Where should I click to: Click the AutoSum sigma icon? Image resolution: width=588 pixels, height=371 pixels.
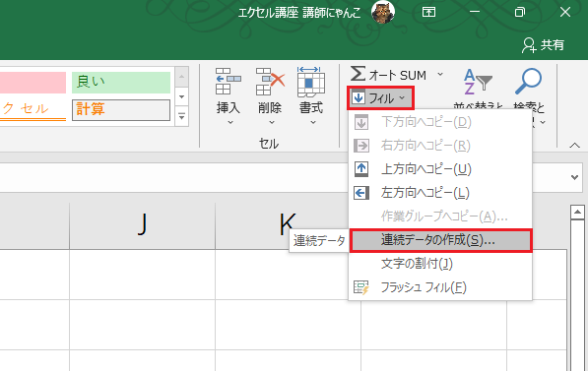pos(359,74)
